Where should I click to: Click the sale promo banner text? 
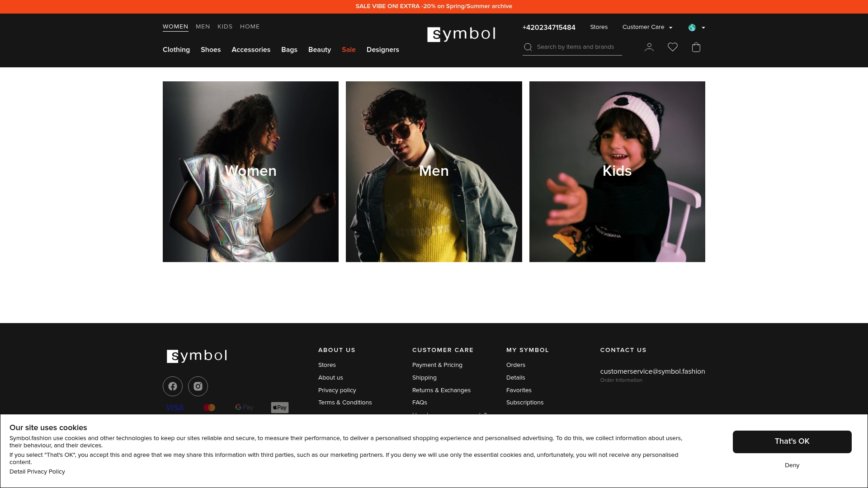pos(434,6)
